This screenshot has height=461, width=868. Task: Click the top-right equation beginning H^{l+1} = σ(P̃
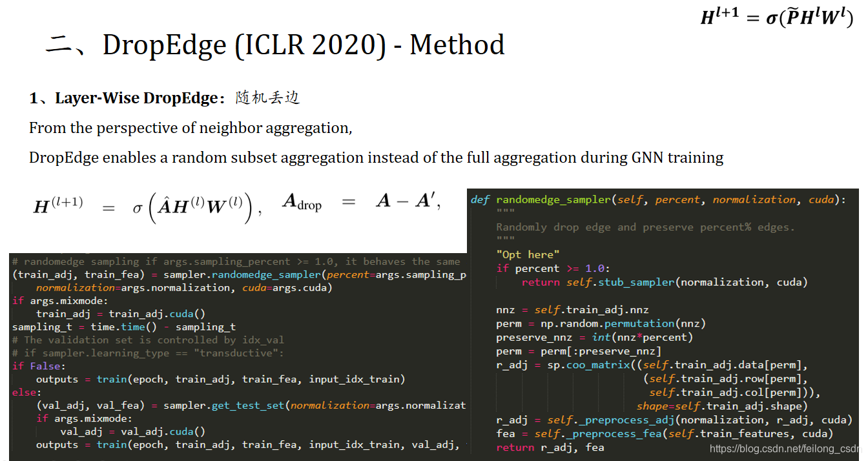[x=777, y=17]
